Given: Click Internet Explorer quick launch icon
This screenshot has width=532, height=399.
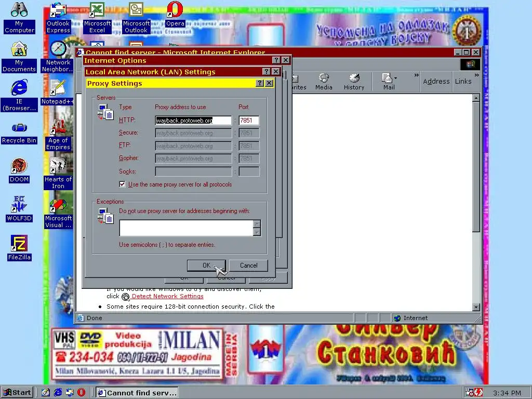Looking at the screenshot, I should 58,393.
